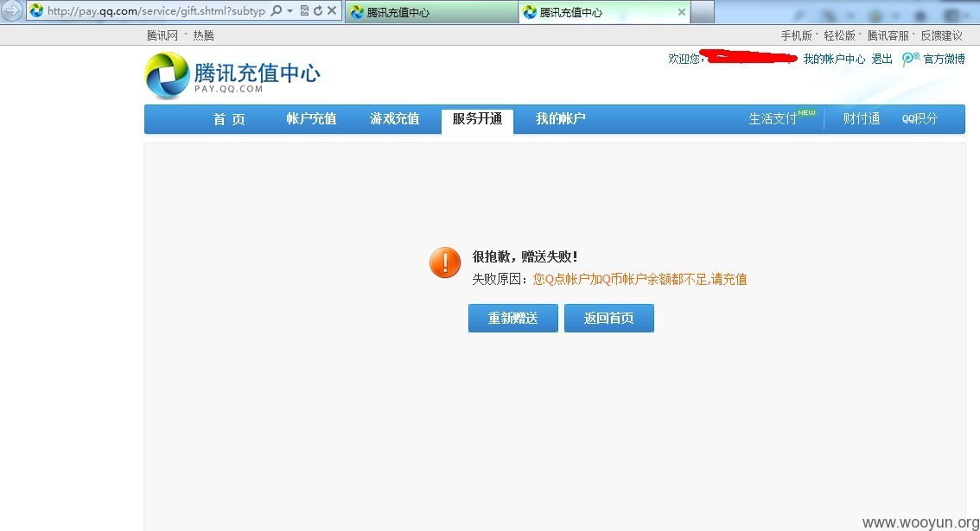The height and width of the screenshot is (531, 980).
Task: Open the 我的帐户 navigation tab
Action: pyautogui.click(x=561, y=118)
